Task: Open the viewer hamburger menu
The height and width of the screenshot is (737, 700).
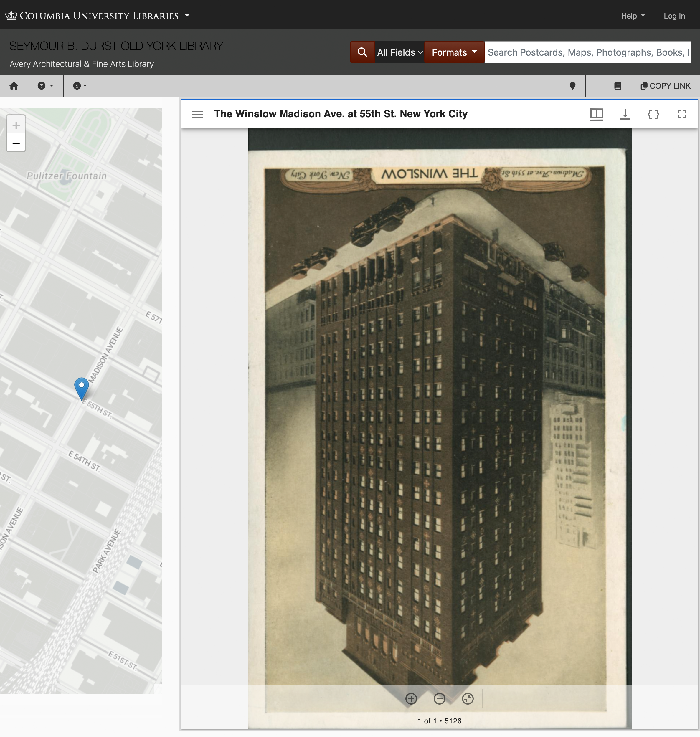Action: (x=197, y=114)
